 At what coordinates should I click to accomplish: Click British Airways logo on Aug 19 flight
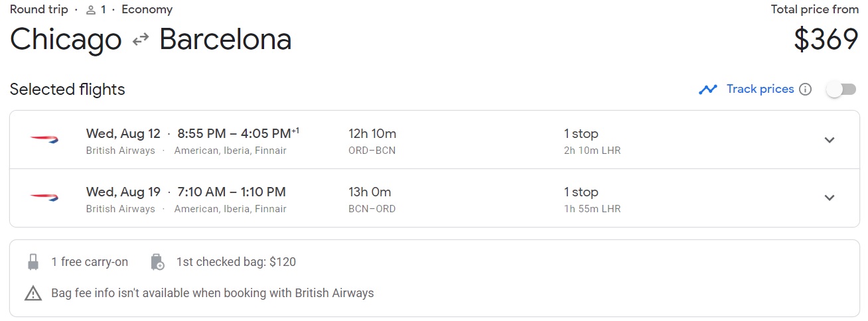coord(44,198)
